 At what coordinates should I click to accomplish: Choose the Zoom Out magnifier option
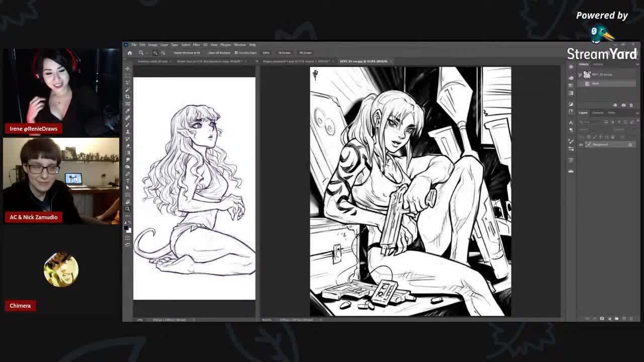coord(163,53)
